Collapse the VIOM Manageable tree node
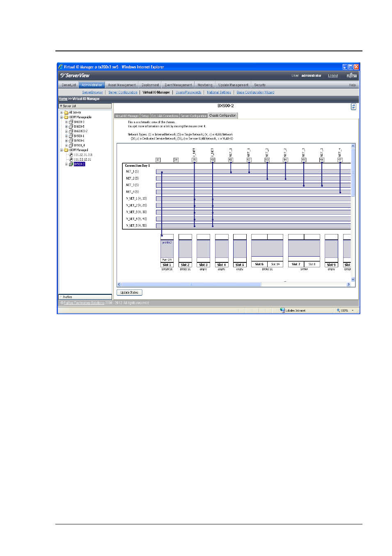The height and width of the screenshot is (556, 392). point(62,117)
